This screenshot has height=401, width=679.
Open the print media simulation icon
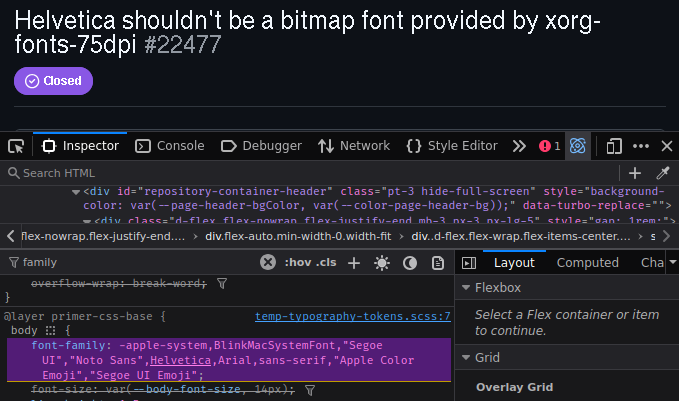coord(437,263)
